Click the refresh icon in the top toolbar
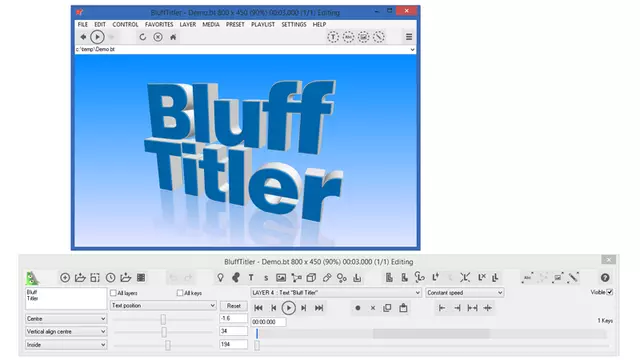 [x=142, y=37]
